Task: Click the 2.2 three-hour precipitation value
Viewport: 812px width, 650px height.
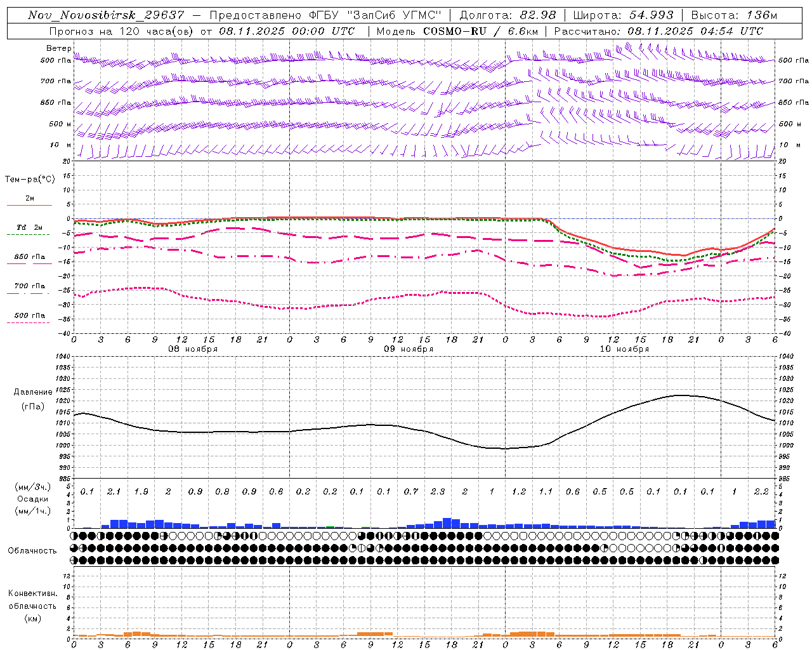Action: [x=761, y=492]
